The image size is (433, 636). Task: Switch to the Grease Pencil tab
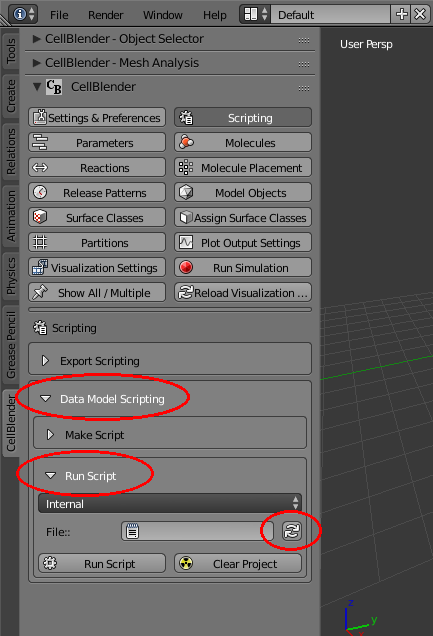(11, 345)
